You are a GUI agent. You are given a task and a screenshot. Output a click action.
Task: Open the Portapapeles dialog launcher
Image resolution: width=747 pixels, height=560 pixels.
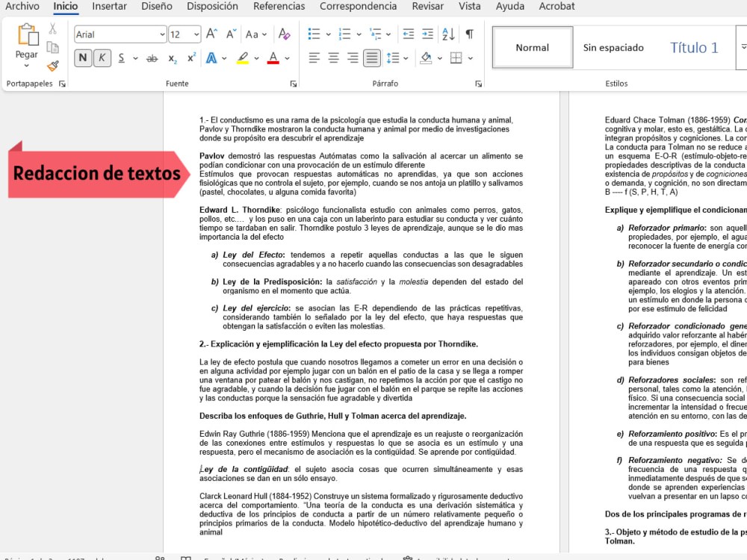click(62, 84)
